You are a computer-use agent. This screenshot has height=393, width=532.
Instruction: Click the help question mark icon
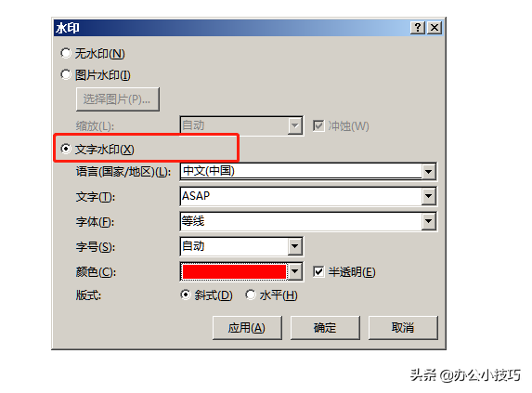(418, 28)
